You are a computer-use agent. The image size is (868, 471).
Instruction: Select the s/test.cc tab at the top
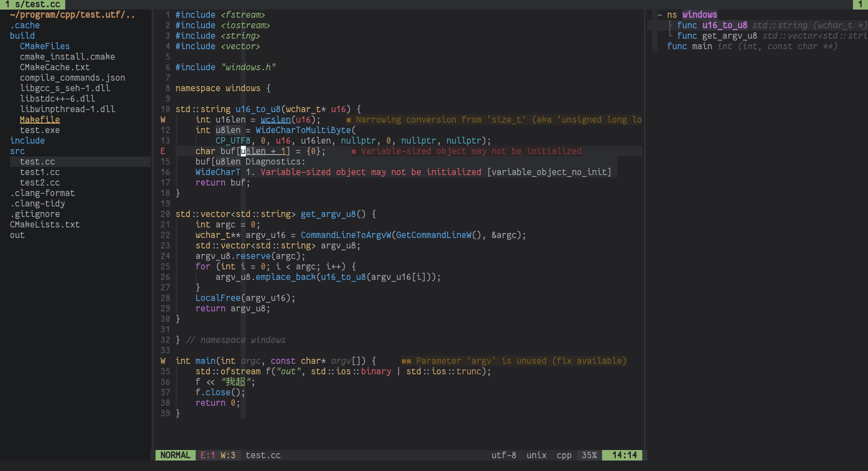(32, 5)
